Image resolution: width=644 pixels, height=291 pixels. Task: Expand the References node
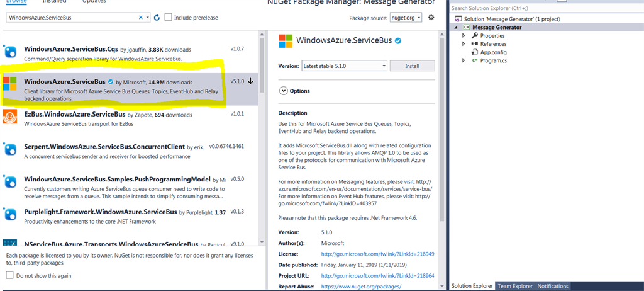(464, 44)
